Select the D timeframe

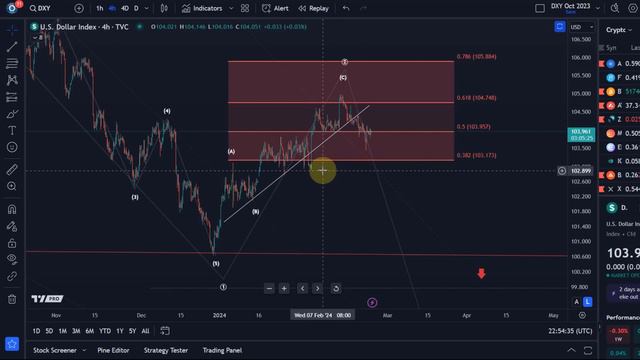136,8
